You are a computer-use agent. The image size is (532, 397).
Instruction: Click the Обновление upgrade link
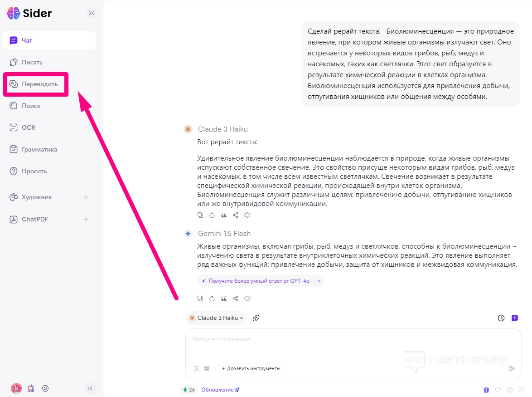[x=220, y=390]
